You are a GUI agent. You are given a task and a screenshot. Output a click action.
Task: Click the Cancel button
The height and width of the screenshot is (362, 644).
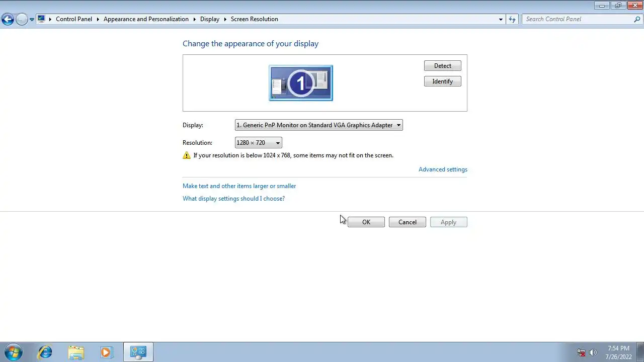pos(408,222)
